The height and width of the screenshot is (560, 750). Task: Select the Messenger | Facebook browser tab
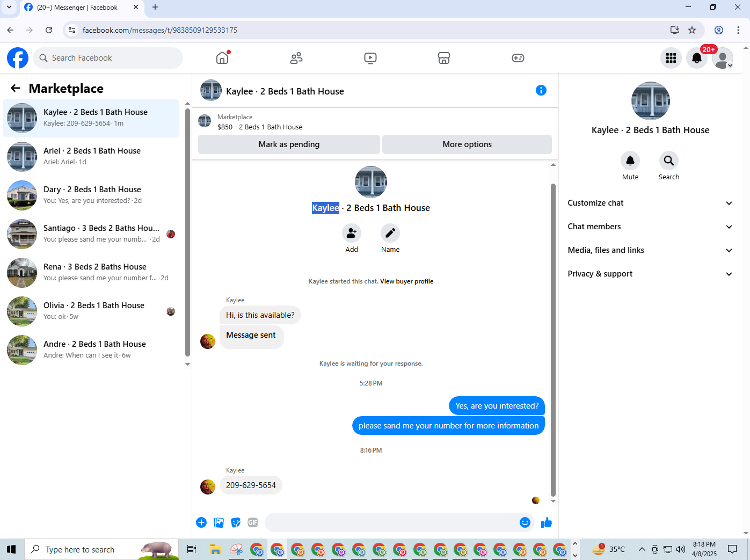[82, 8]
